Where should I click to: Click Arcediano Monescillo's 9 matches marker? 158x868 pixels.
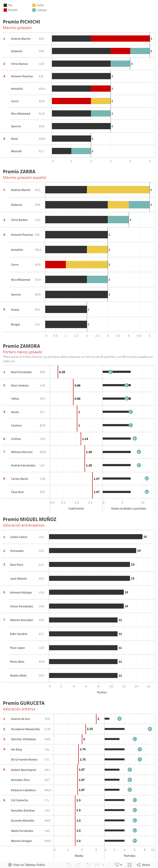click(150, 729)
